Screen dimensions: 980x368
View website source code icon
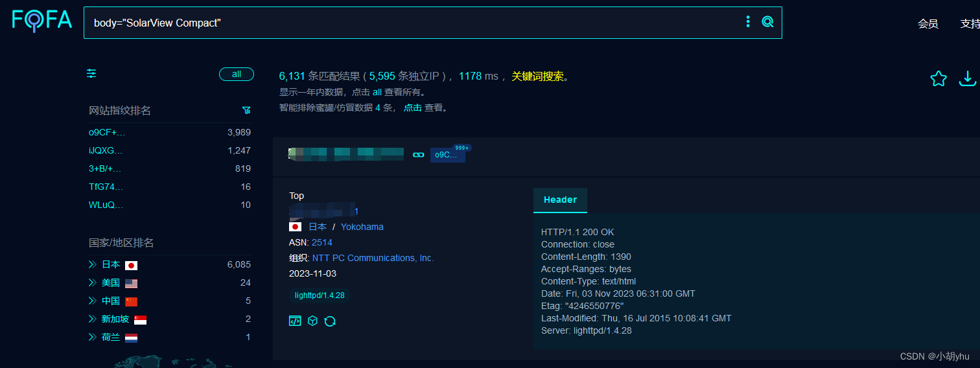(295, 321)
